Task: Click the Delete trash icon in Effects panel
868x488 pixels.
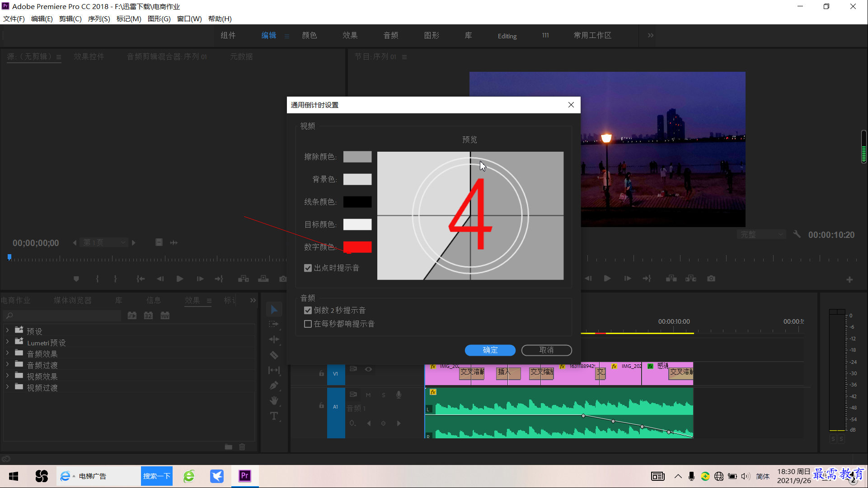Action: point(242,447)
